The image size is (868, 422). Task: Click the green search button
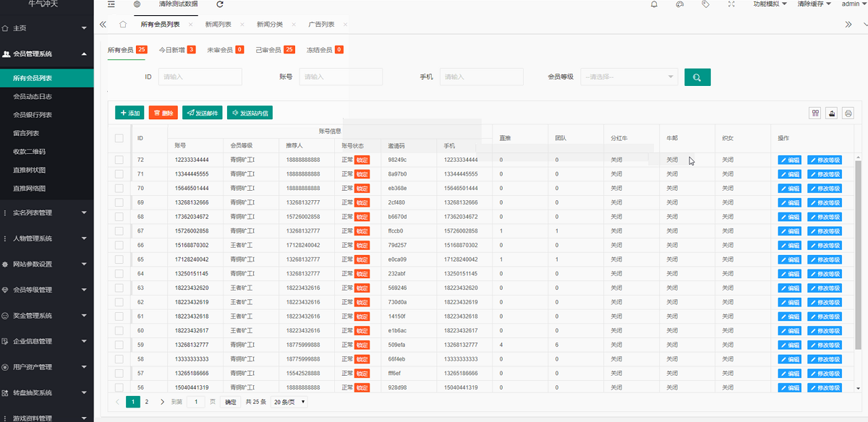(697, 77)
